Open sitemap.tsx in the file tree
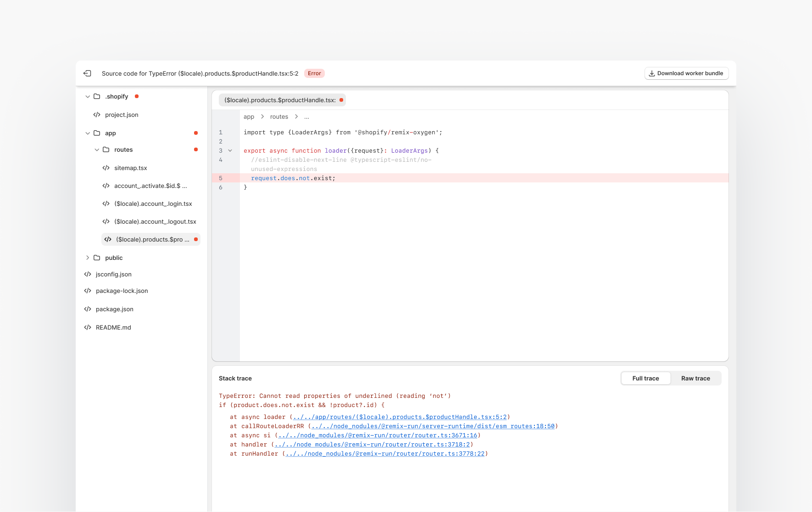This screenshot has width=812, height=512. coord(131,168)
